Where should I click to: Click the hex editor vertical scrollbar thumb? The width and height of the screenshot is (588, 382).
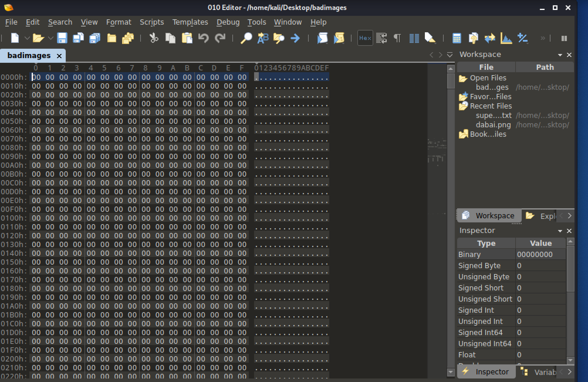[x=451, y=81]
